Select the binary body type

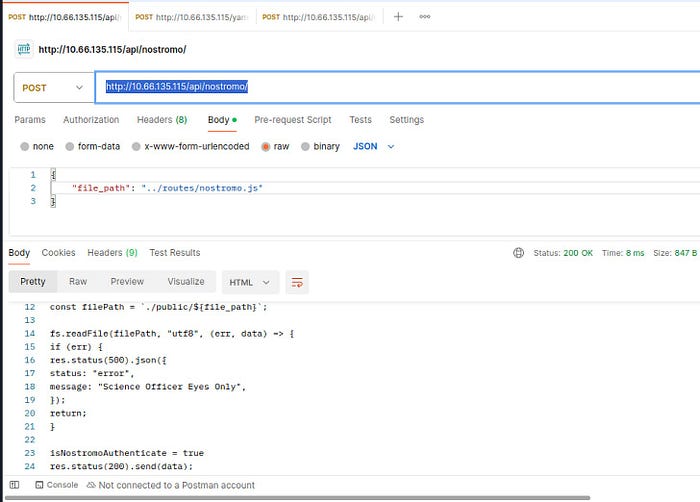pyautogui.click(x=305, y=146)
